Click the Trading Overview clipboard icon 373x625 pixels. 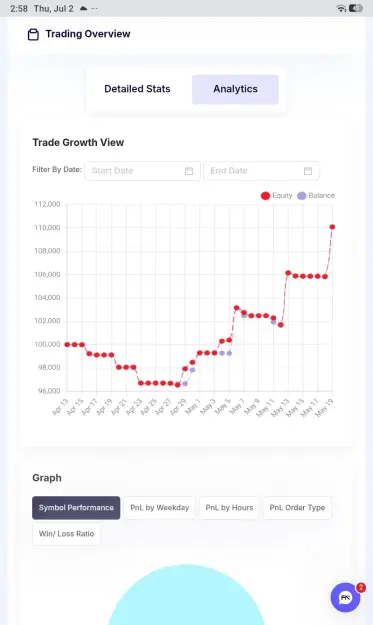tap(33, 35)
